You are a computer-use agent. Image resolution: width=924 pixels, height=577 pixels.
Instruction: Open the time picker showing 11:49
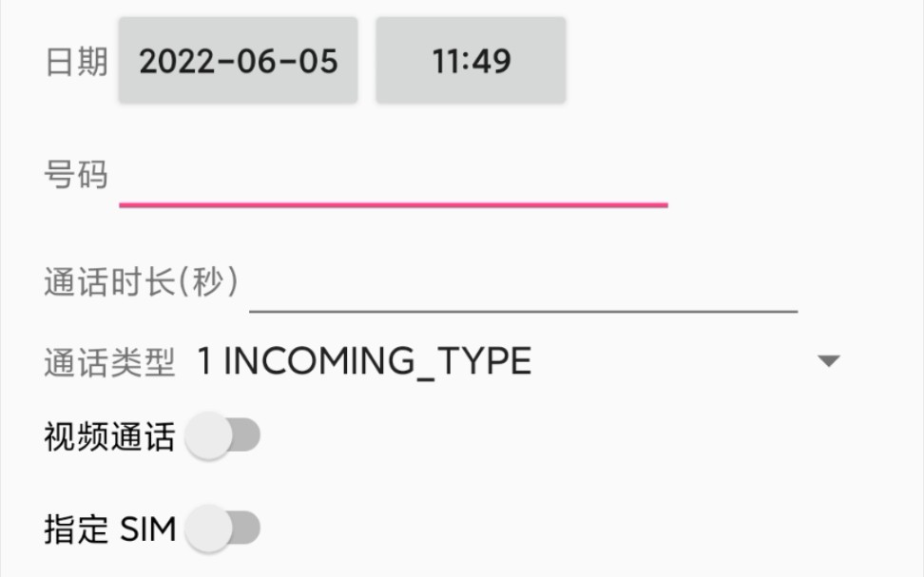click(471, 61)
